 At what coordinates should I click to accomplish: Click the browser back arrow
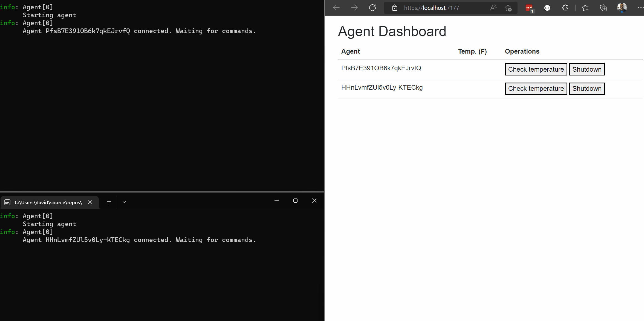coord(336,8)
